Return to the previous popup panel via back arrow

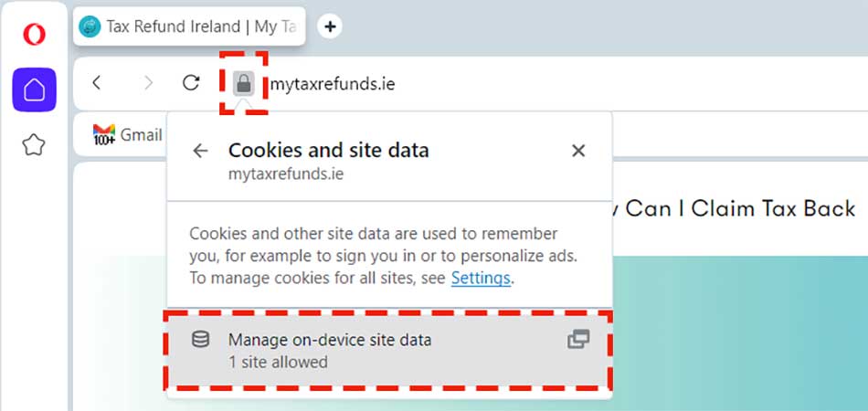tap(200, 151)
